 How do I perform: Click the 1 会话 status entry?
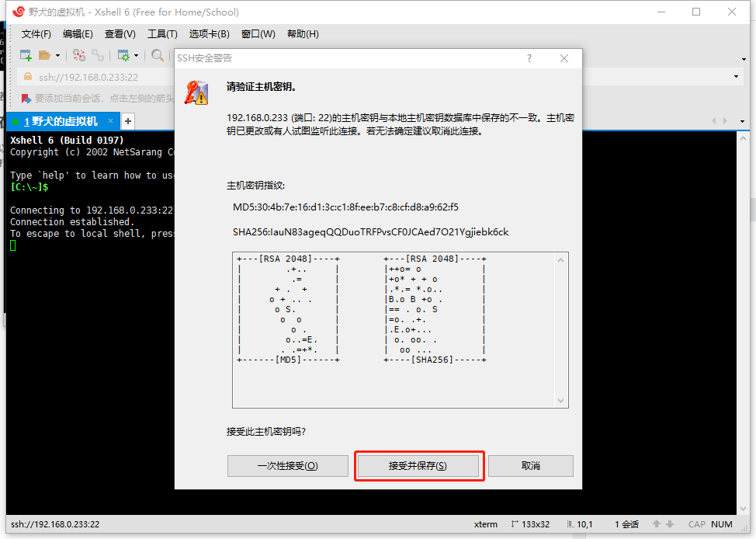(x=627, y=524)
